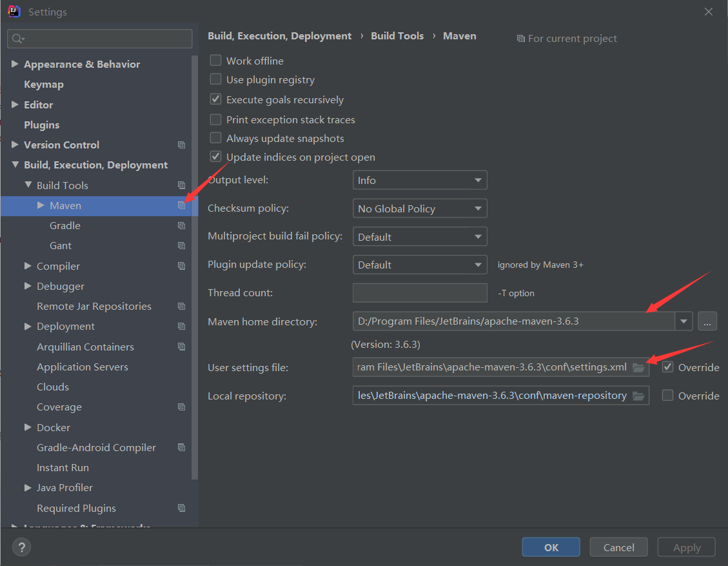This screenshot has height=566, width=728.
Task: Click project-level icon next to Compiler
Action: pyautogui.click(x=182, y=266)
